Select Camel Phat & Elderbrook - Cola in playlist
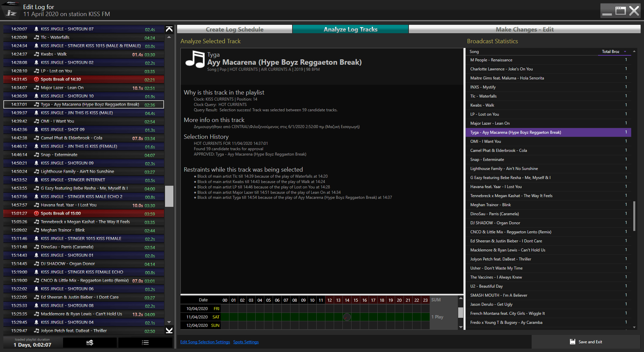This screenshot has width=644, height=352. coord(84,138)
